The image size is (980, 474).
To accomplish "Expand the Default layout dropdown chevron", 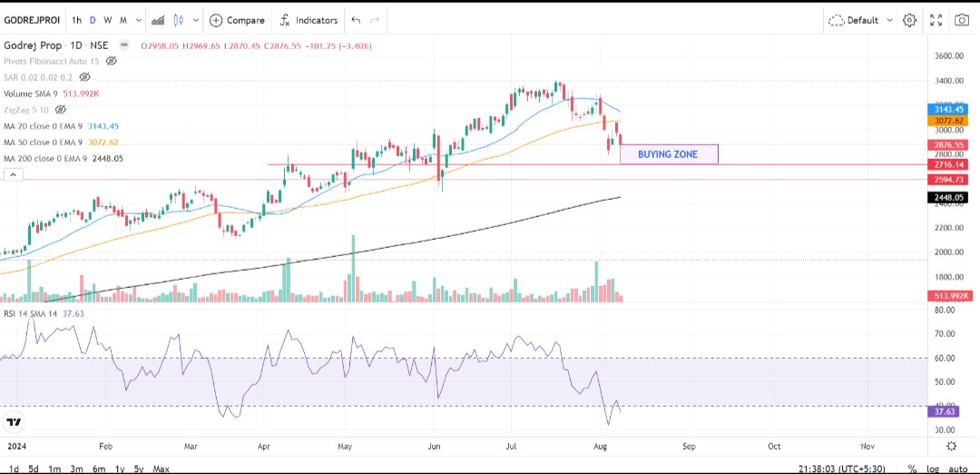I will click(x=889, y=20).
